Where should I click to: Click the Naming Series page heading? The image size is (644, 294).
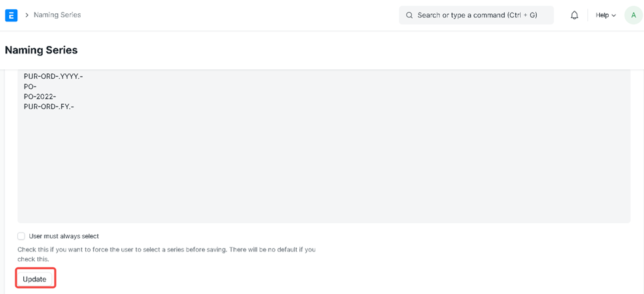[x=41, y=50]
